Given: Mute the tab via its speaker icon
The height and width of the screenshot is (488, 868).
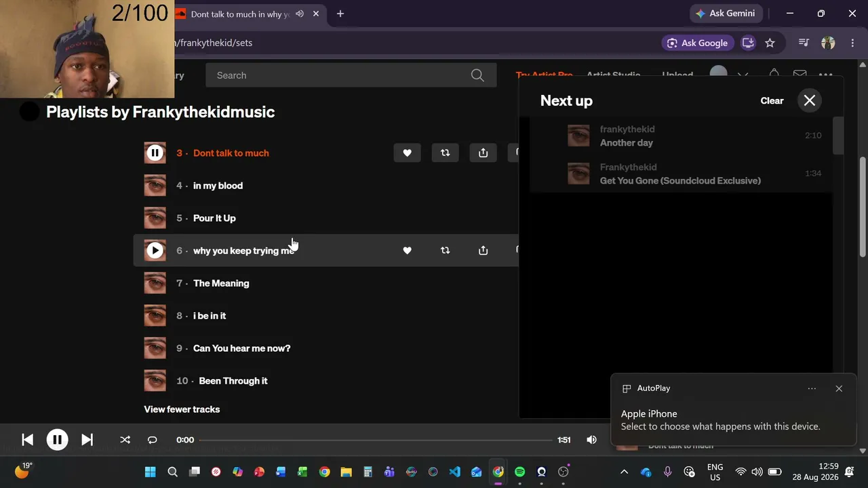Looking at the screenshot, I should coord(300,14).
